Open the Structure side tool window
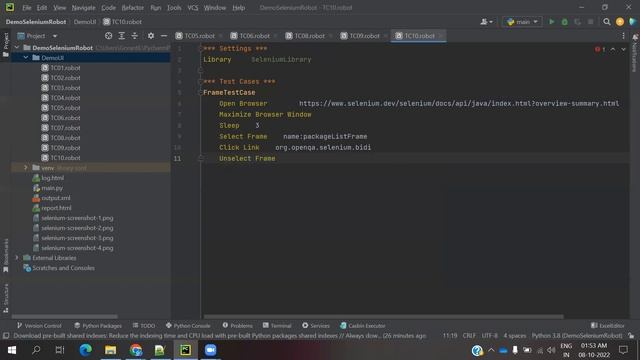 pos(5,298)
